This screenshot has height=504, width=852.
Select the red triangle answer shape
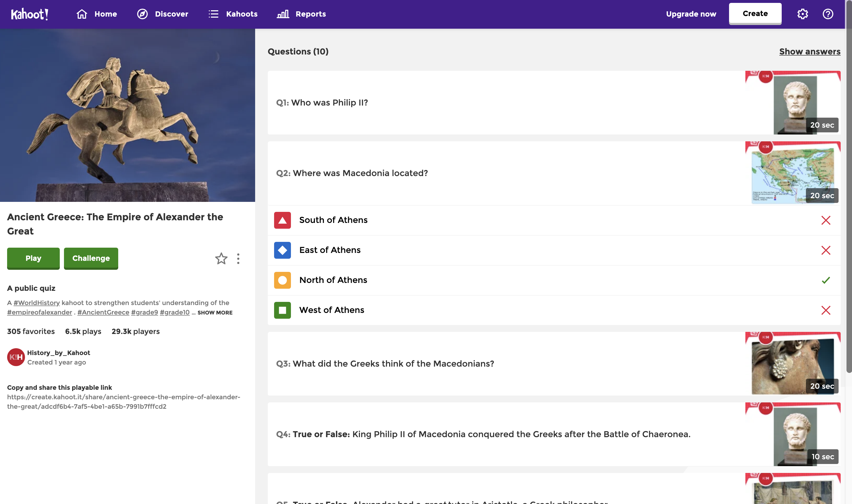(x=282, y=220)
